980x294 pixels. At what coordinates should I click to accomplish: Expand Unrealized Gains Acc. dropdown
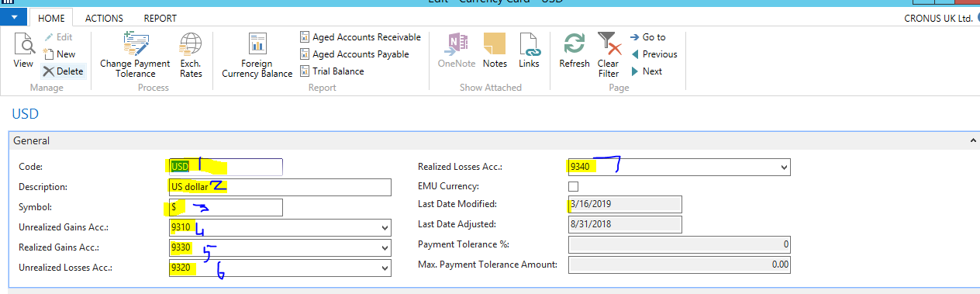click(385, 228)
